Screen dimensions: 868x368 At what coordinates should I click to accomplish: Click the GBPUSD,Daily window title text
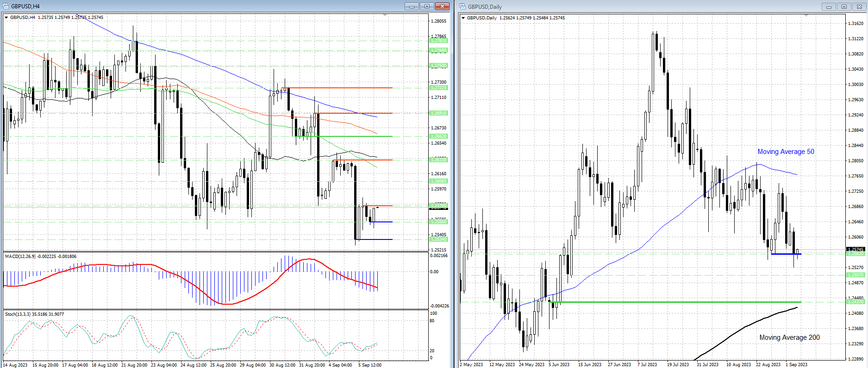(485, 7)
